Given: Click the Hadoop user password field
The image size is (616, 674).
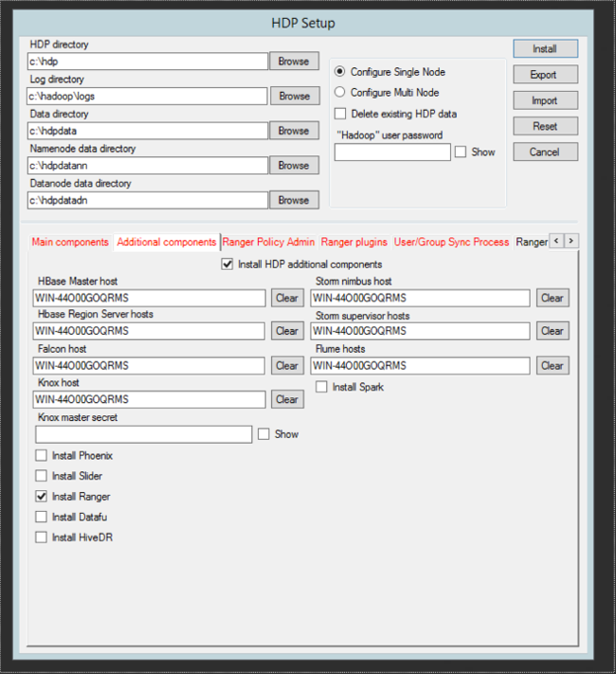Looking at the screenshot, I should point(392,153).
